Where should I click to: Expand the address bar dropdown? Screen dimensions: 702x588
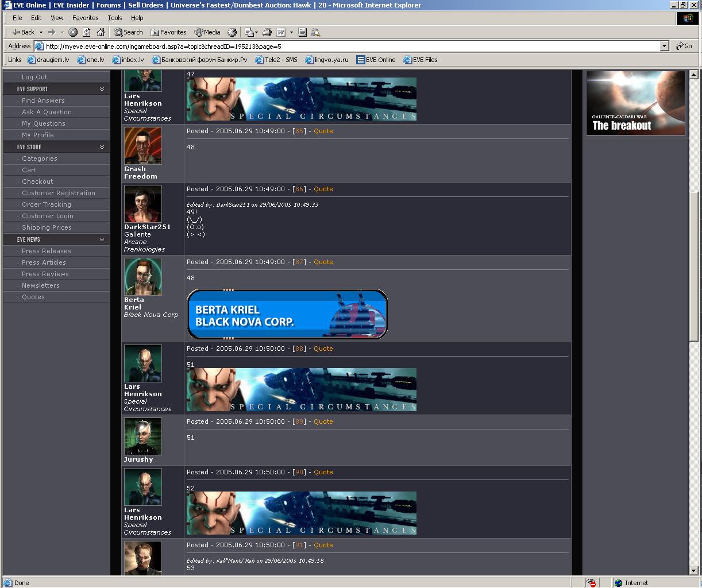[665, 46]
